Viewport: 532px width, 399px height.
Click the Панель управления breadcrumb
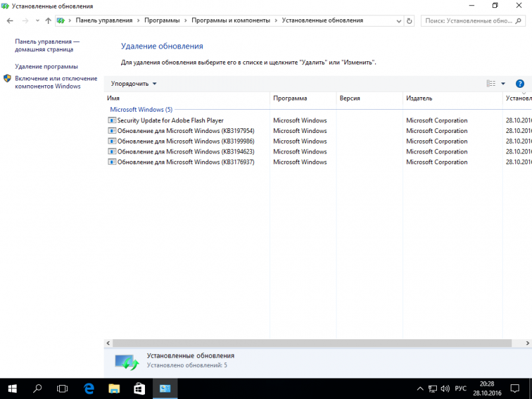click(x=104, y=21)
